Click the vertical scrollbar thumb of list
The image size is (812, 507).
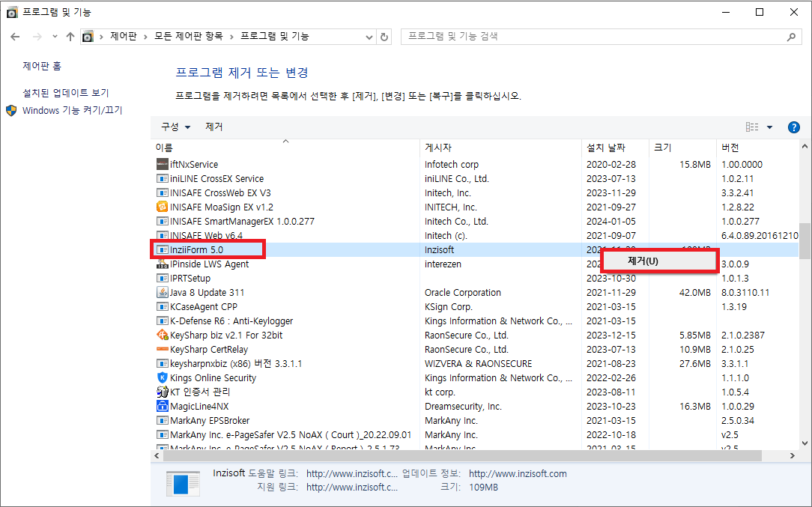pos(805,241)
